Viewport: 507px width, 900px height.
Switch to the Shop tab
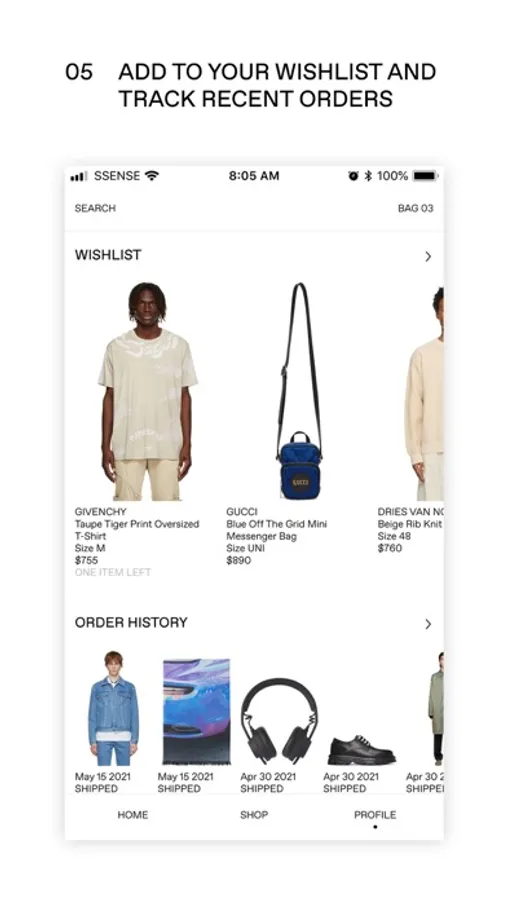tap(254, 814)
